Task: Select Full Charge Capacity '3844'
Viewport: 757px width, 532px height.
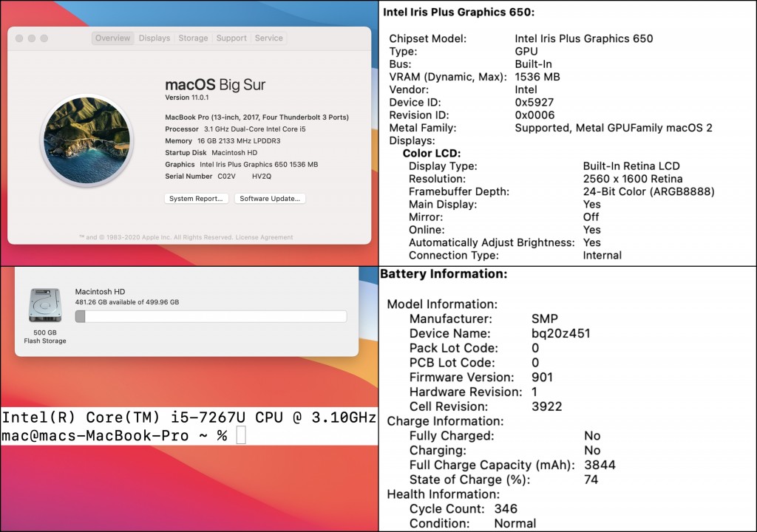Action: [600, 465]
